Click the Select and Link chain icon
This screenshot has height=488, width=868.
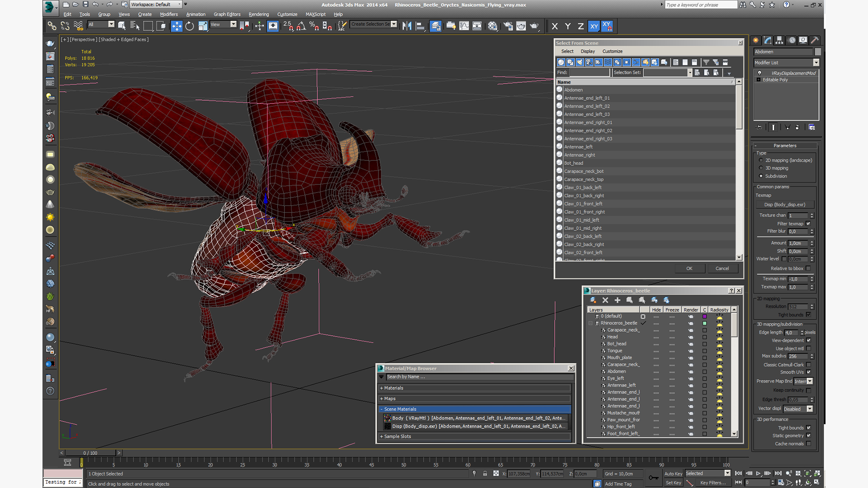[x=52, y=26]
